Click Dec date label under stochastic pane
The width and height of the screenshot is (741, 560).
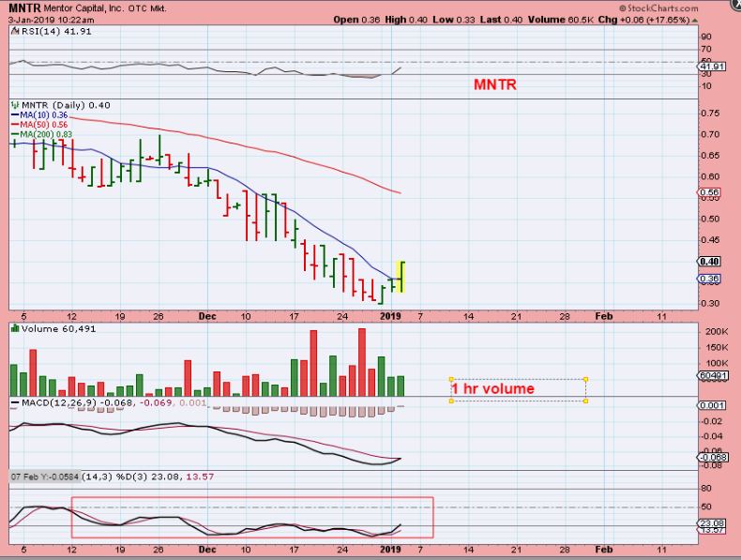pyautogui.click(x=207, y=549)
